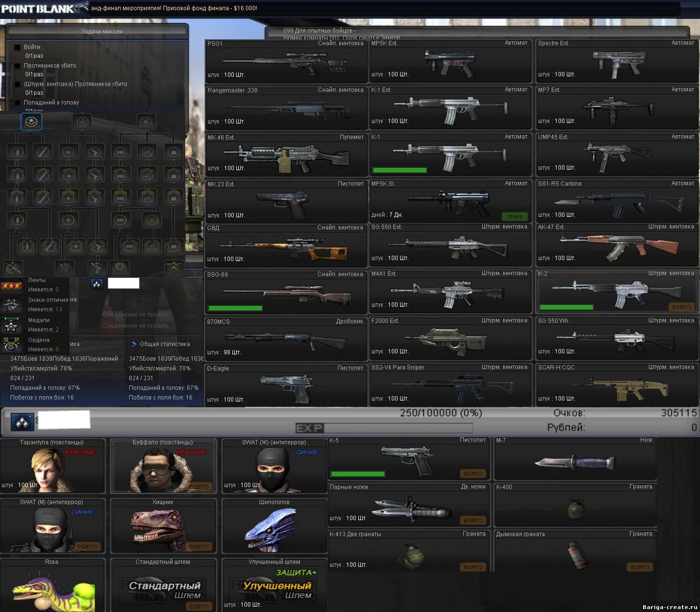The height and width of the screenshot is (612, 700).
Task: Click ОДЕТО on the Буффало character card
Action: click(x=199, y=487)
